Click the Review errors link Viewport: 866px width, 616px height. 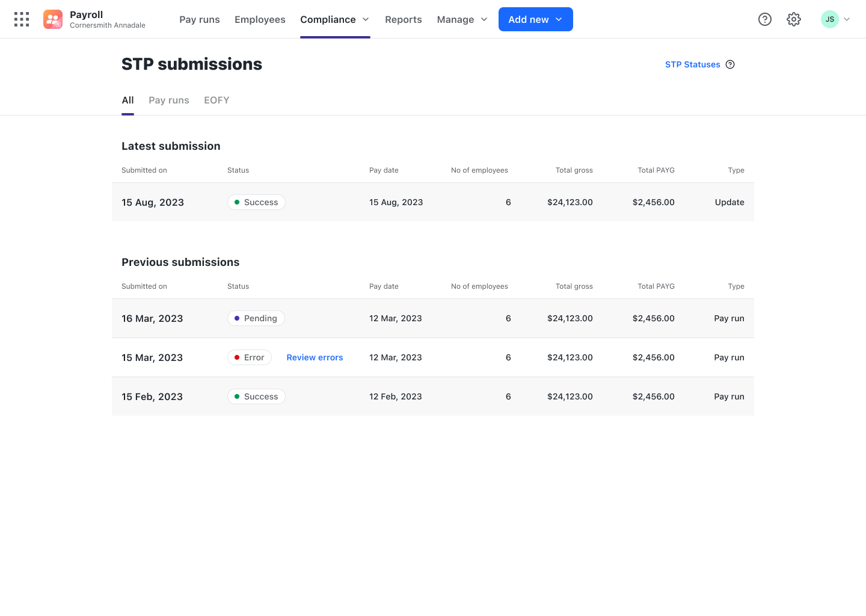point(315,357)
